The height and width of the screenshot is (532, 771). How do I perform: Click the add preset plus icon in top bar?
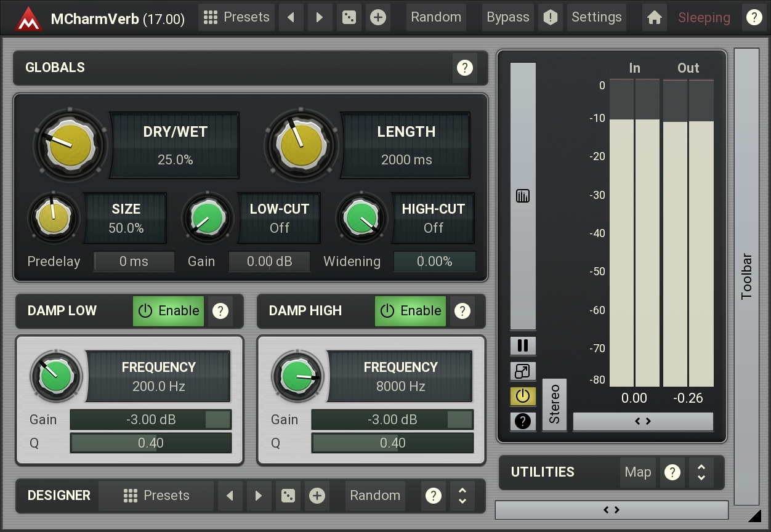(378, 18)
